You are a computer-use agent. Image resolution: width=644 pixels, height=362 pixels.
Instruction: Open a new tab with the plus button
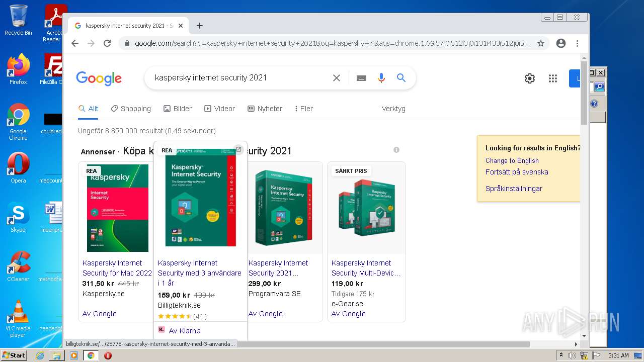[200, 26]
